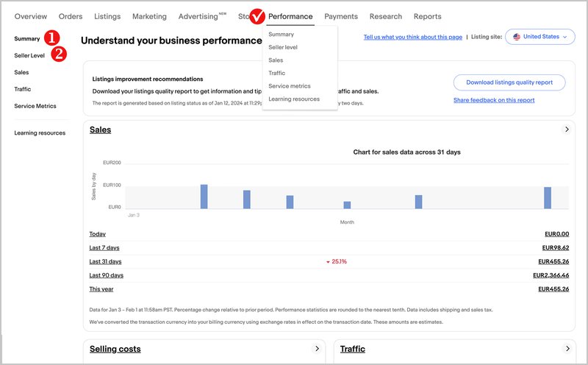Click the chart title text

pyautogui.click(x=406, y=152)
